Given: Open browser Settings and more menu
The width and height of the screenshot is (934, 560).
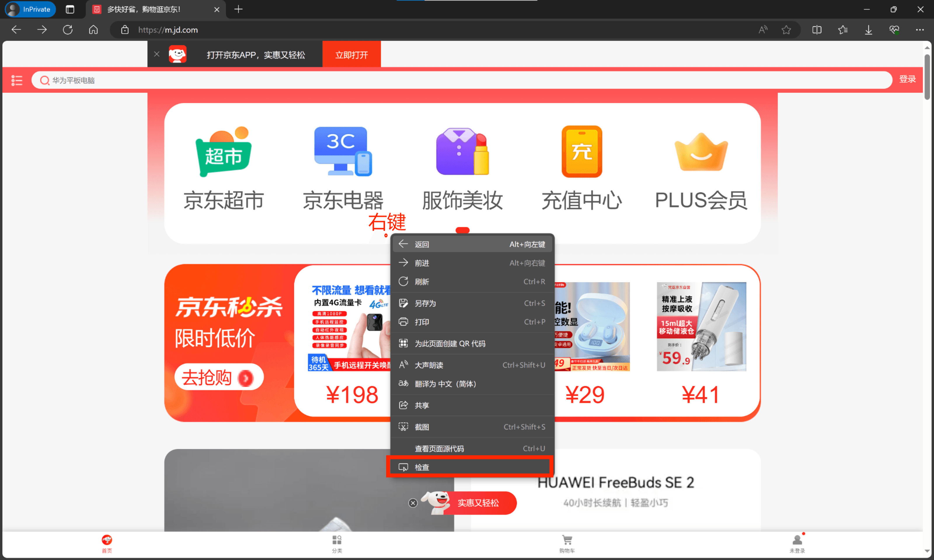Looking at the screenshot, I should (x=920, y=30).
